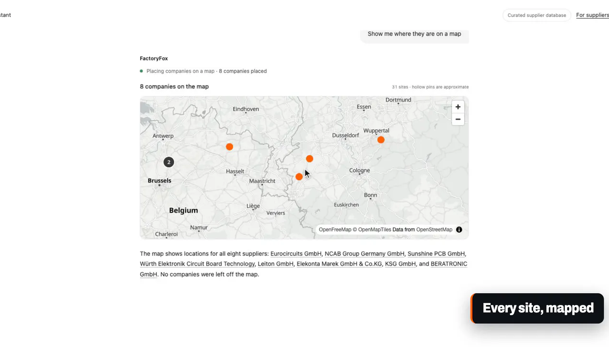Screen dimensions: 609x364
Task: Click the Verviers label on the map
Action: coord(276,213)
